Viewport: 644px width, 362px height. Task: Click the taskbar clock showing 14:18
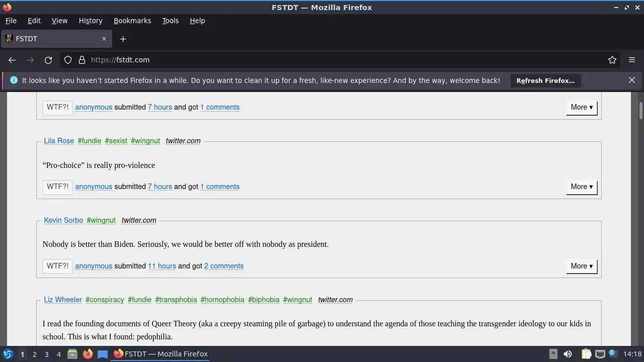pos(632,354)
